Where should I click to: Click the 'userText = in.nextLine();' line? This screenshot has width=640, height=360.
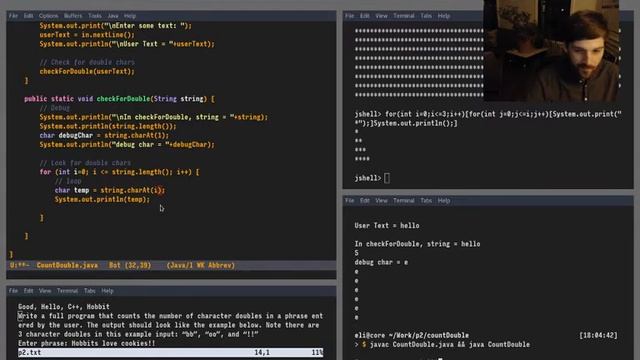[x=87, y=35]
